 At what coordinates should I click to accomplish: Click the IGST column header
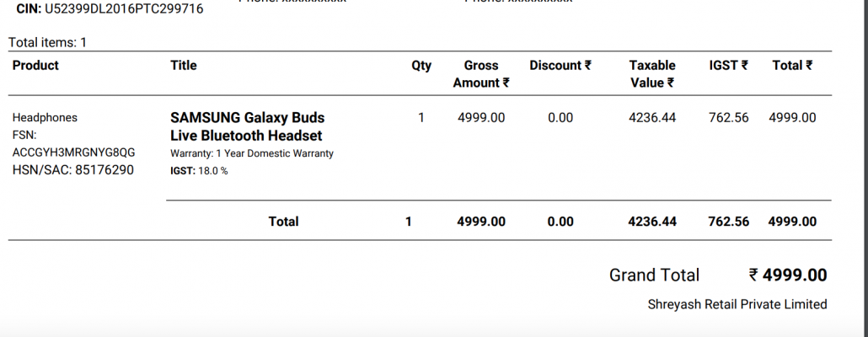pos(728,66)
